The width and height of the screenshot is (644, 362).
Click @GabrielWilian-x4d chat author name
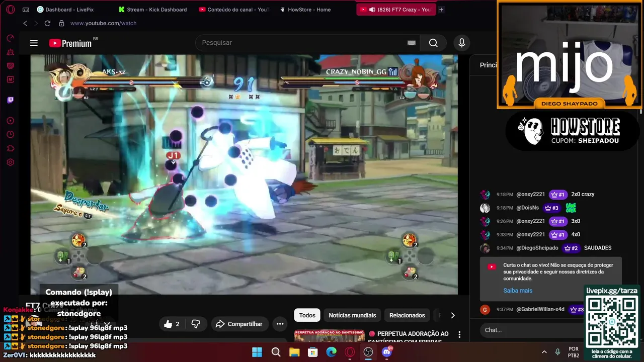pos(540,310)
